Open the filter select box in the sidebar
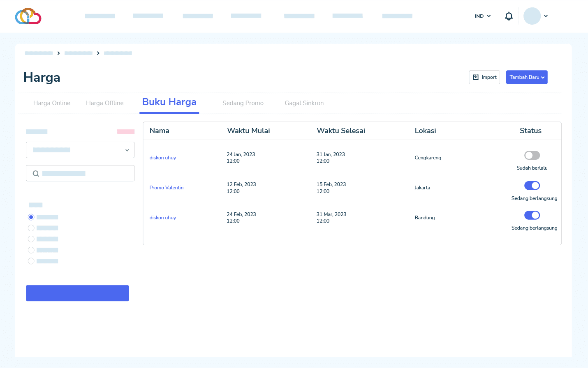Screen dimensions: 588x368 click(x=80, y=150)
